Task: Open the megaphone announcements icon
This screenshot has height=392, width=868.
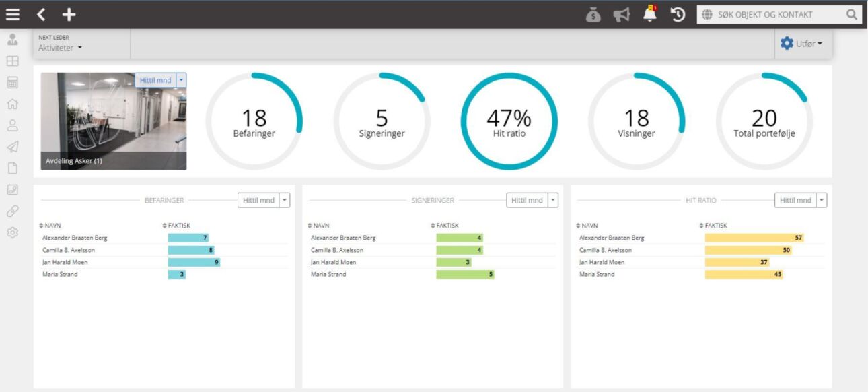Action: pos(621,14)
